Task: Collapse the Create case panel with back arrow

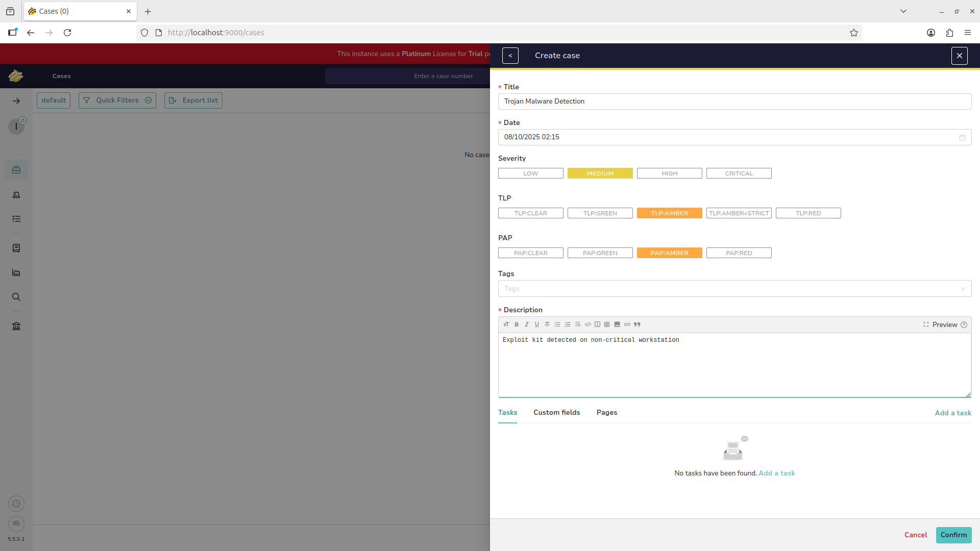Action: 510,56
